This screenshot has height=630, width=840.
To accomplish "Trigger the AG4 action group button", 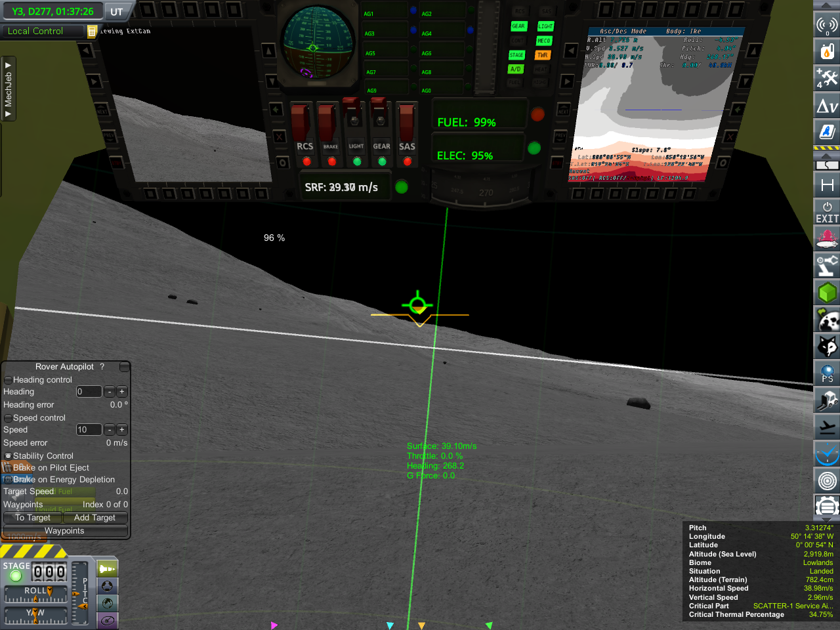I will (x=442, y=31).
